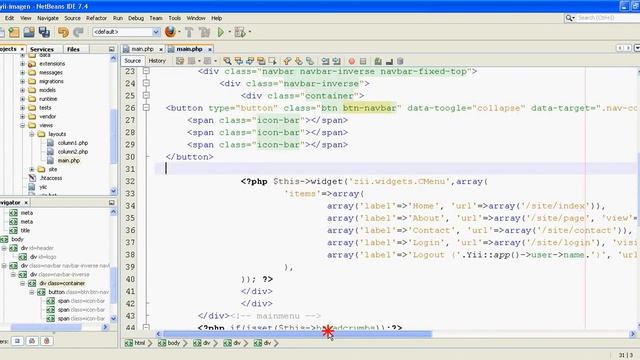
Task: Click the red Start Macro Recording icon
Action: (x=352, y=61)
